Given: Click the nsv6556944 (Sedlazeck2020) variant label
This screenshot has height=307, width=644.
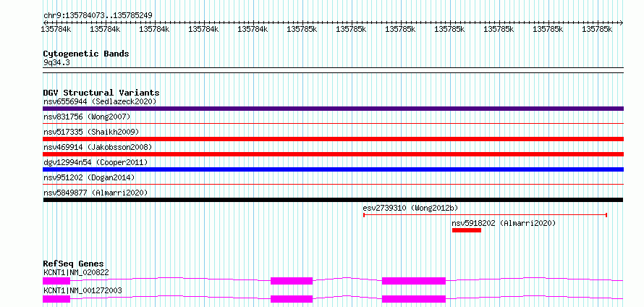Looking at the screenshot, I should point(100,101).
